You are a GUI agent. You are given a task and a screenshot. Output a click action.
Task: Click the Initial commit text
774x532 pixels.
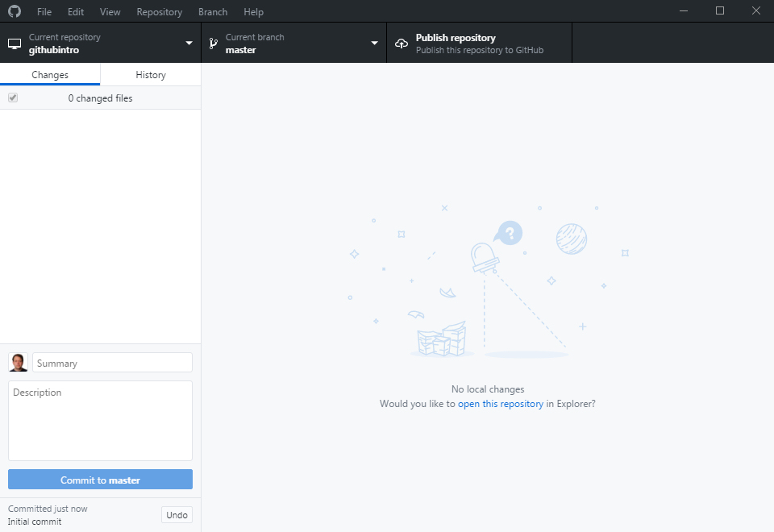point(35,522)
